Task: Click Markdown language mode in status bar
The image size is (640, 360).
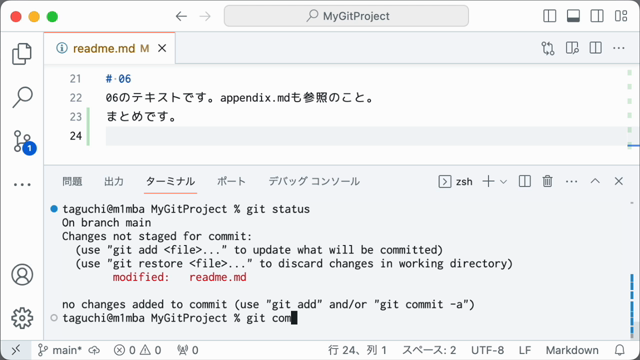Action: tap(572, 350)
